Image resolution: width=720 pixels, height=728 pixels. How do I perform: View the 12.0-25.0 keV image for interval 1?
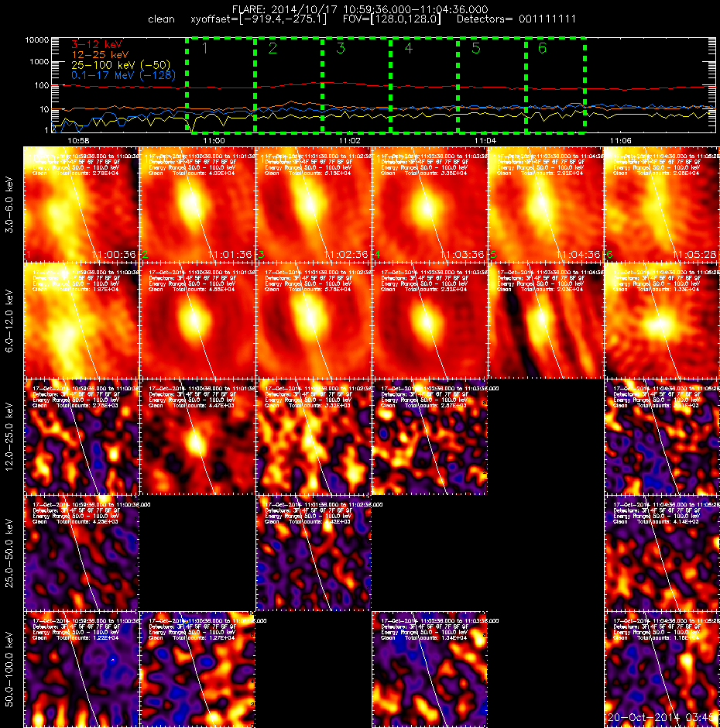click(x=81, y=437)
